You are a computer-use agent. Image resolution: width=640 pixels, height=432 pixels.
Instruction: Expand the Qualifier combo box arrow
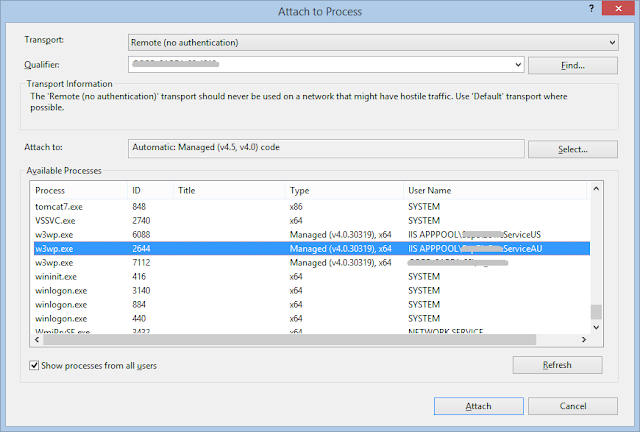point(517,65)
